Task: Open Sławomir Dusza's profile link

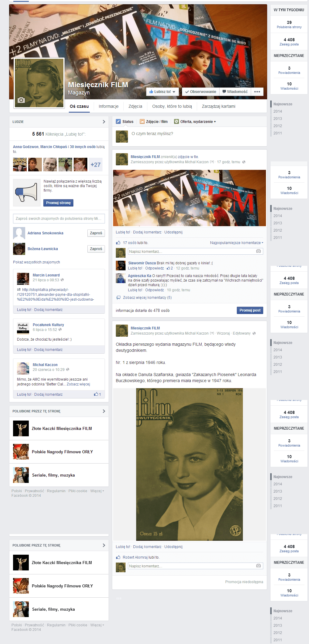Action: pyautogui.click(x=142, y=263)
